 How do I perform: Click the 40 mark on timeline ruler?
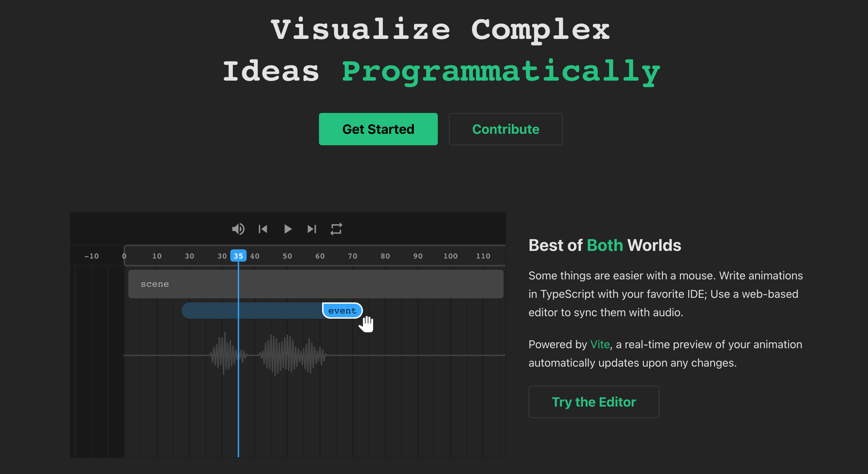click(x=255, y=256)
